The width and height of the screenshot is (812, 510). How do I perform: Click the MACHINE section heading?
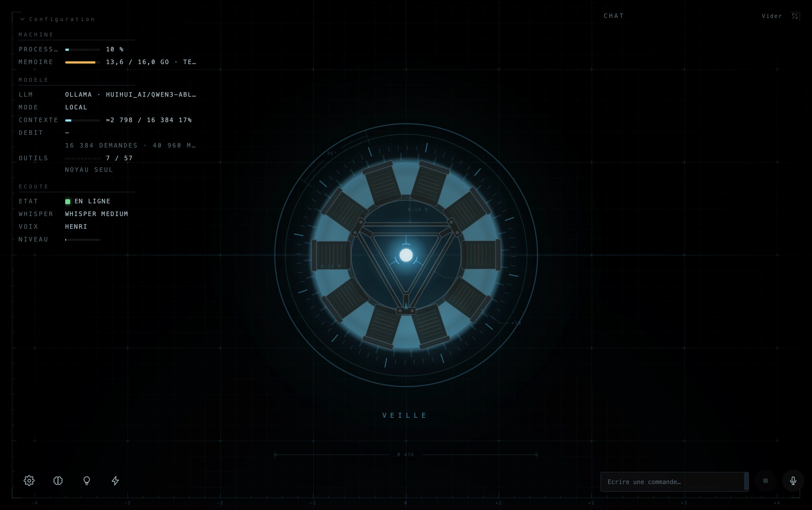coord(36,35)
